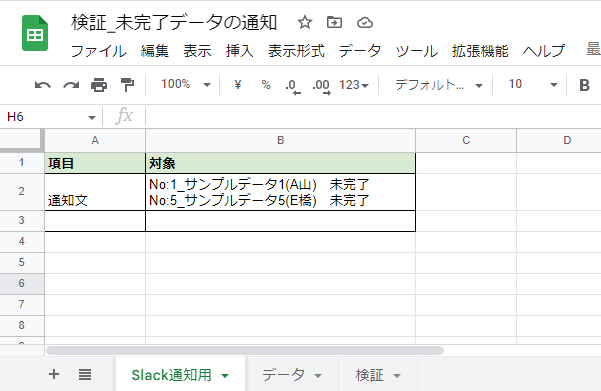Select column B header
Image resolution: width=601 pixels, height=391 pixels.
point(281,141)
